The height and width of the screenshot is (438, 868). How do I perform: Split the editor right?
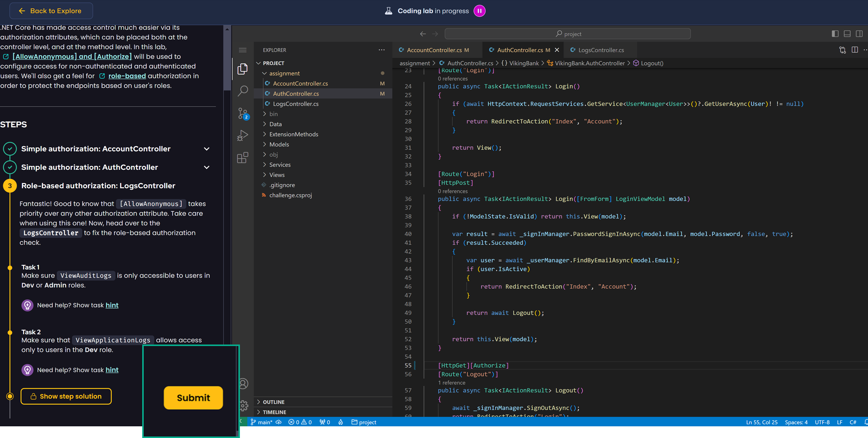(x=854, y=50)
